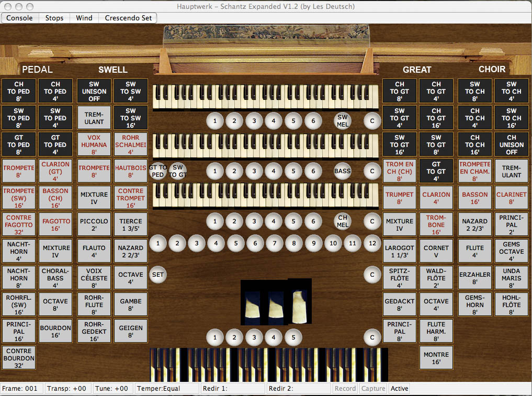Click the Temper:Equal status field
This screenshot has height=396, width=532.
(x=167, y=389)
